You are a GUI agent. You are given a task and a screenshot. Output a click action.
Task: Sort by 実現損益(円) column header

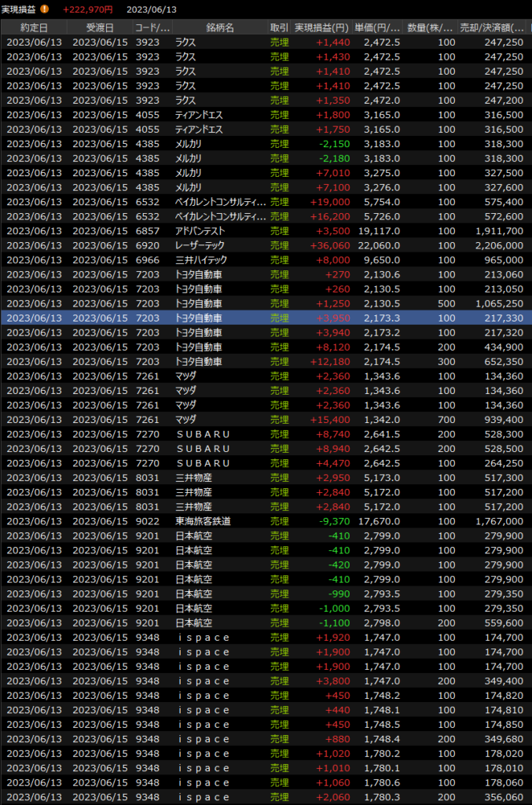tap(321, 28)
